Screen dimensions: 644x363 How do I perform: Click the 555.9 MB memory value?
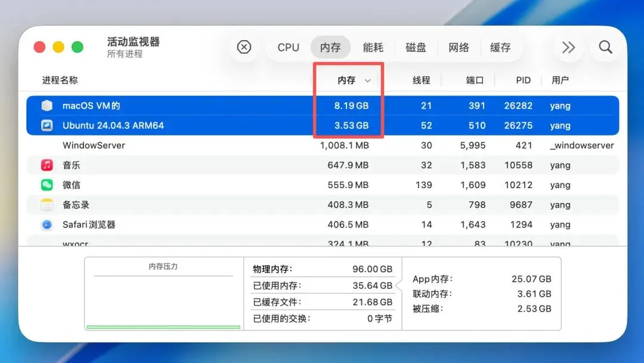pos(348,185)
